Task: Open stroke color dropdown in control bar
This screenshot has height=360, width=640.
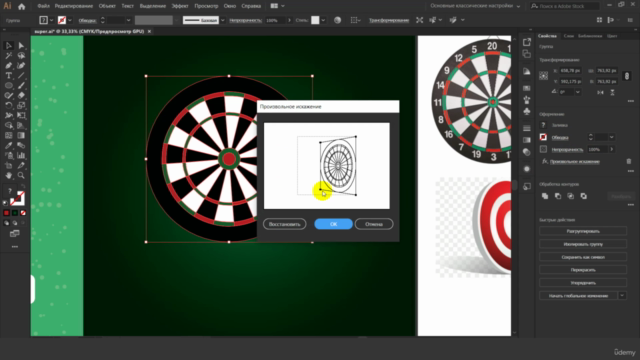Action: tap(70, 20)
